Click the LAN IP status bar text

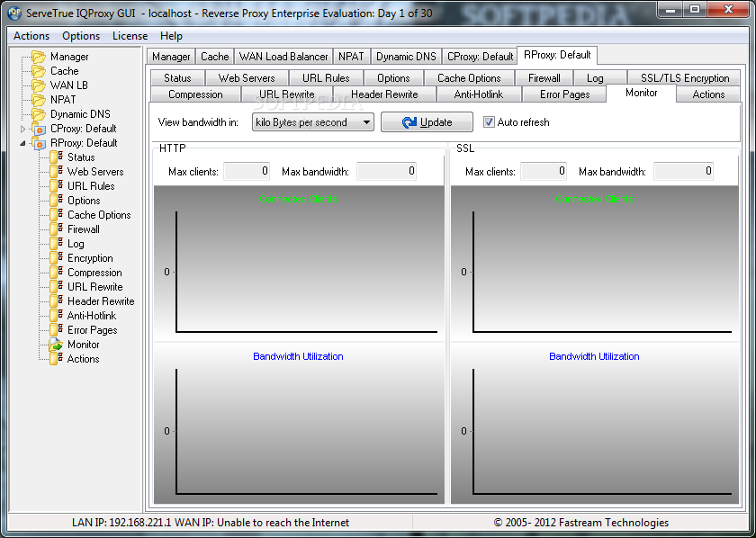(x=211, y=523)
